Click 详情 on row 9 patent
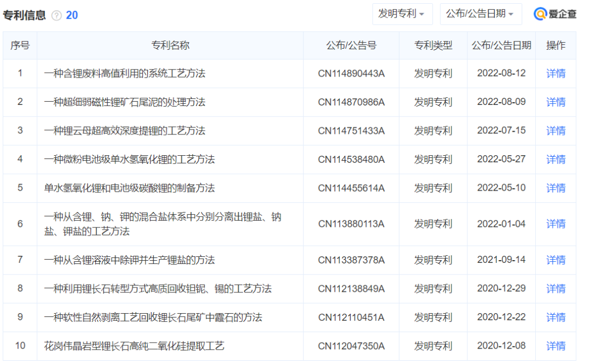Viewport: 591px width, 364px height. [x=555, y=318]
